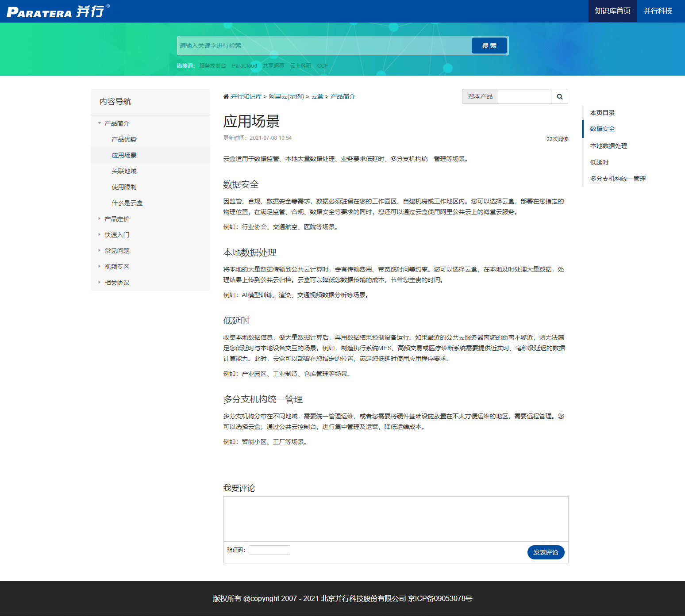Open 关联地域 in navigation

(124, 171)
